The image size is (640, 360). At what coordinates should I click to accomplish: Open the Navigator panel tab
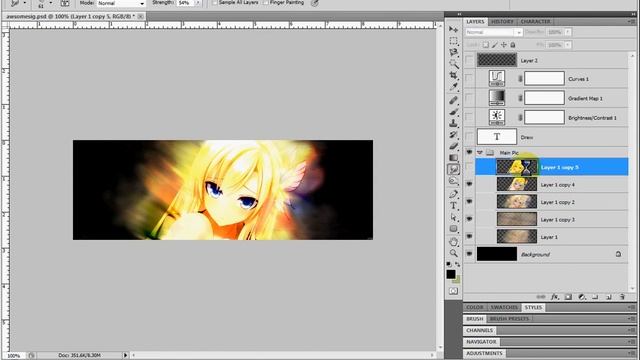pyautogui.click(x=481, y=341)
